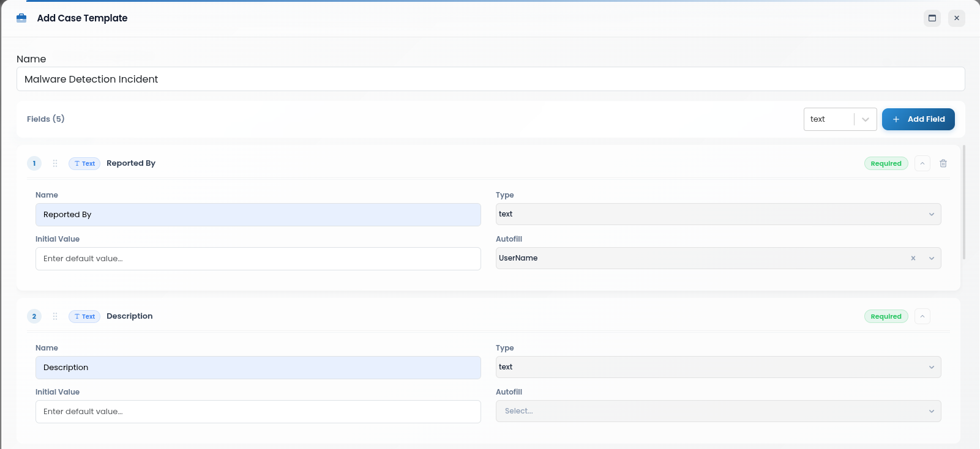Click the fields list vertical scrollbar
The width and height of the screenshot is (980, 449).
(x=964, y=202)
